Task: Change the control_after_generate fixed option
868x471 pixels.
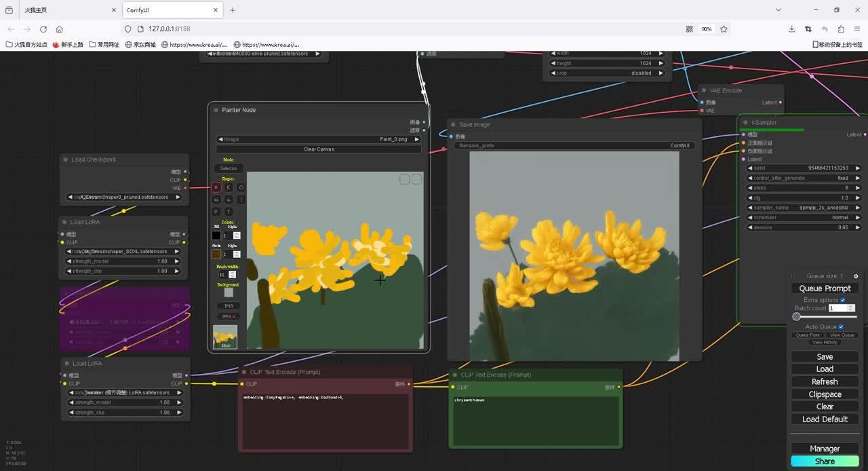Action: point(804,178)
